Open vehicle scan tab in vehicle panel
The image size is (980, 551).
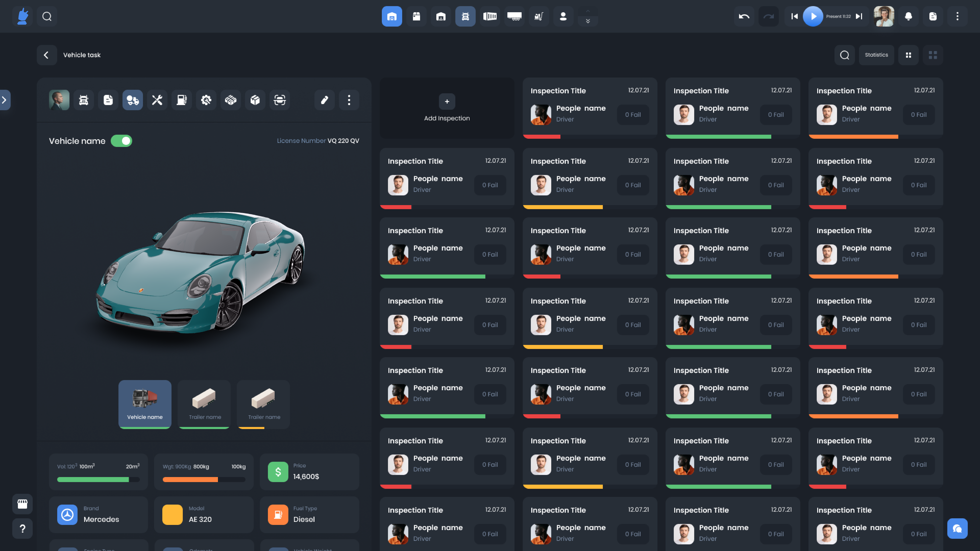pos(280,100)
